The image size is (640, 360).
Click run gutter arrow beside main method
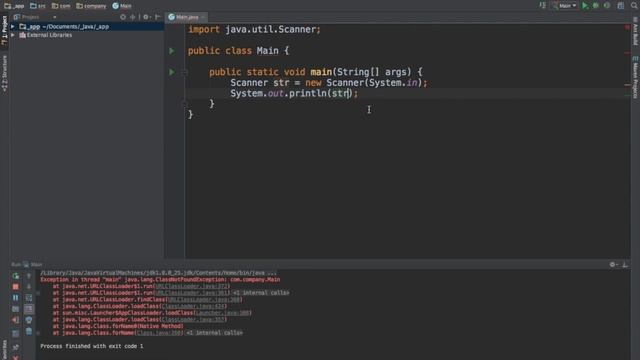pos(172,72)
